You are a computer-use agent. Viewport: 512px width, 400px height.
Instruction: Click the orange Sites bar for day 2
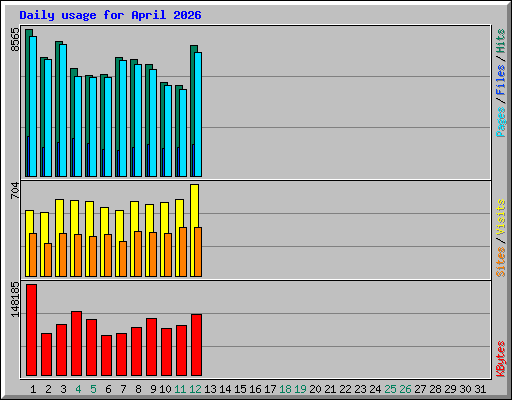pos(48,260)
